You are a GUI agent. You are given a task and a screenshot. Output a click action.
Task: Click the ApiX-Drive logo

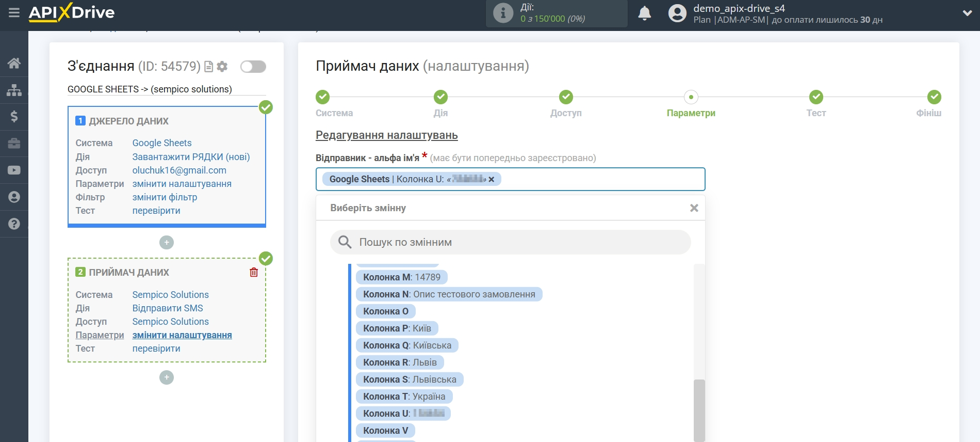point(72,12)
